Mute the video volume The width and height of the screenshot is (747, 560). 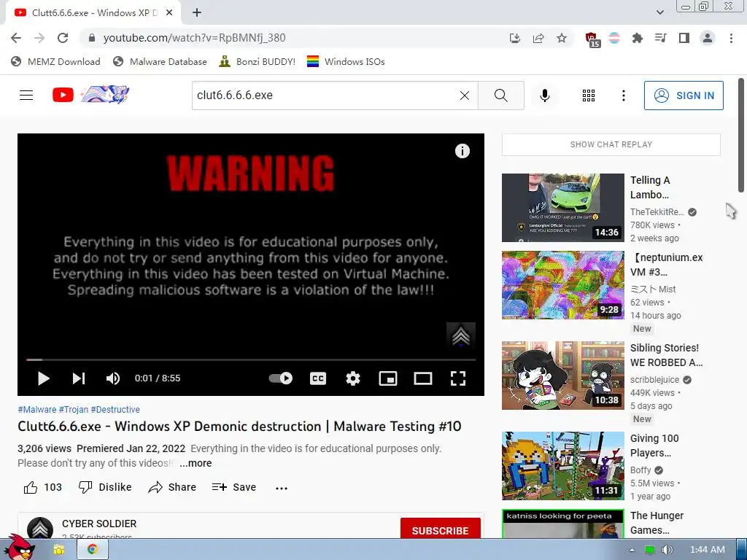tap(113, 378)
